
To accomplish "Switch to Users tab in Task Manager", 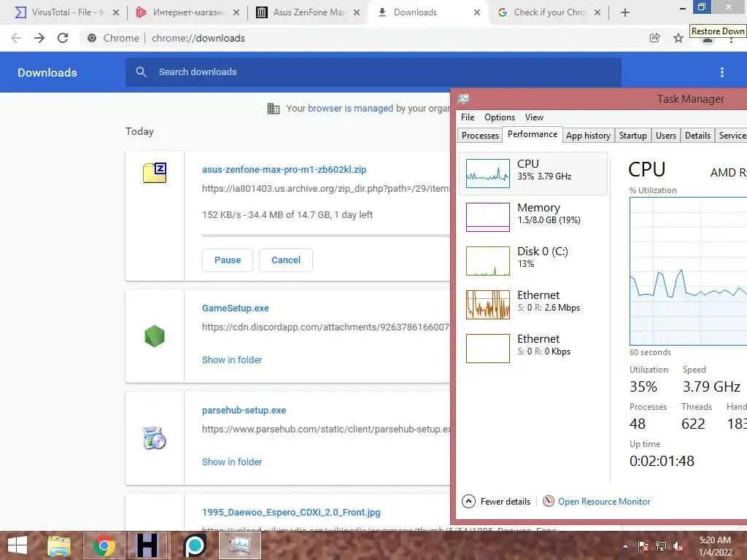I will (x=665, y=136).
